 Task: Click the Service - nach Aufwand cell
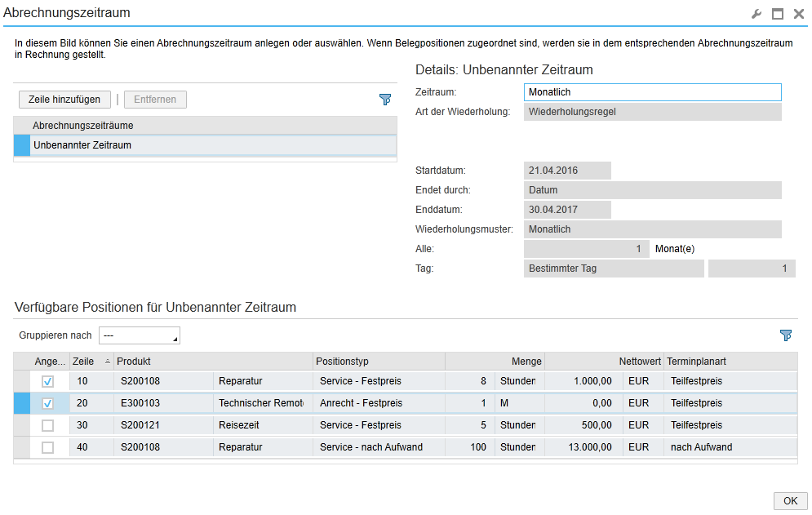pos(379,447)
